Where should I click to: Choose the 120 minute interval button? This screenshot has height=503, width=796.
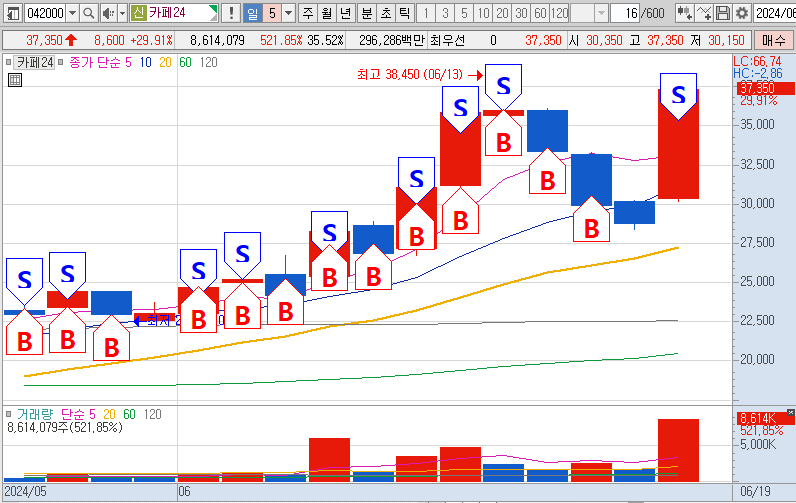(x=559, y=13)
